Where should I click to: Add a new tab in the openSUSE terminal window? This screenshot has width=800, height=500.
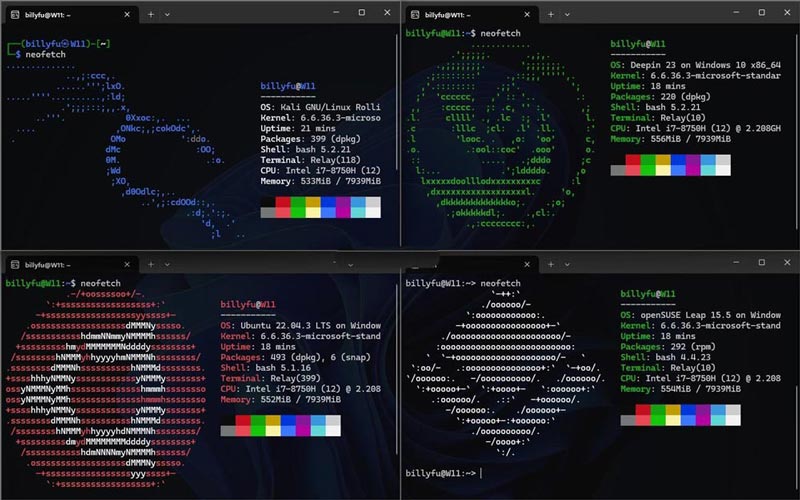pos(551,264)
